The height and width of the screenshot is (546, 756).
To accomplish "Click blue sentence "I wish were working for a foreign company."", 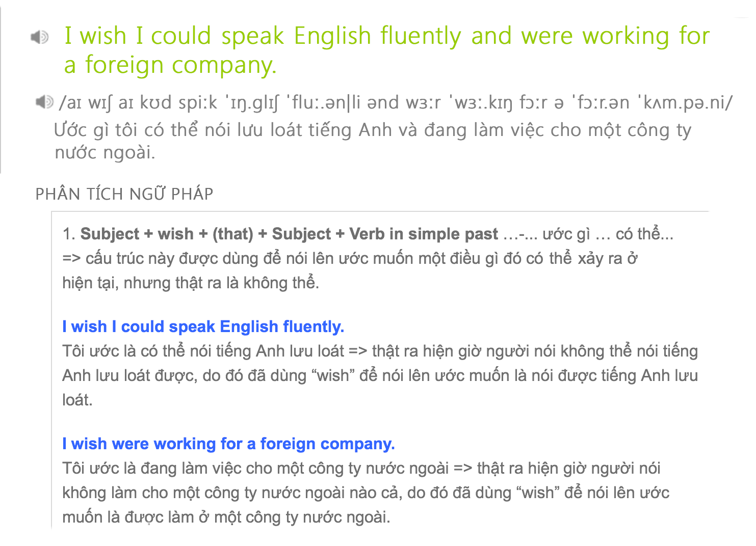I will (228, 444).
